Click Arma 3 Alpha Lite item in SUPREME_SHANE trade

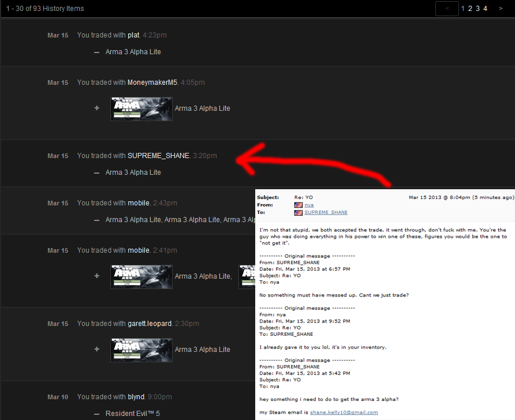(133, 172)
